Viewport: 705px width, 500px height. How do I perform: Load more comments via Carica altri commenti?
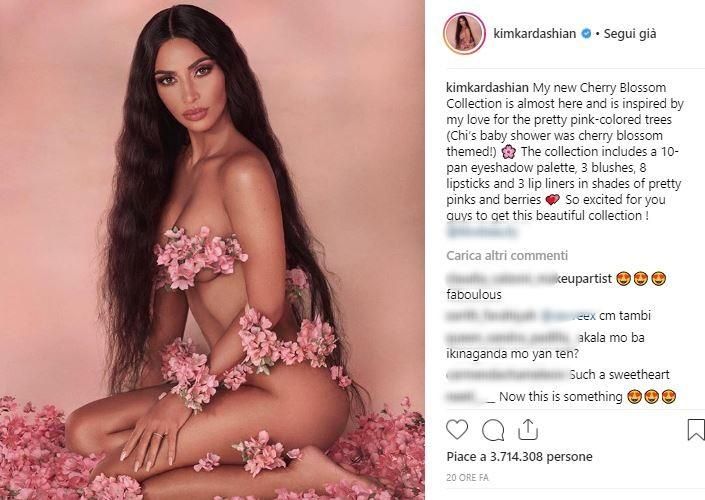tap(507, 255)
